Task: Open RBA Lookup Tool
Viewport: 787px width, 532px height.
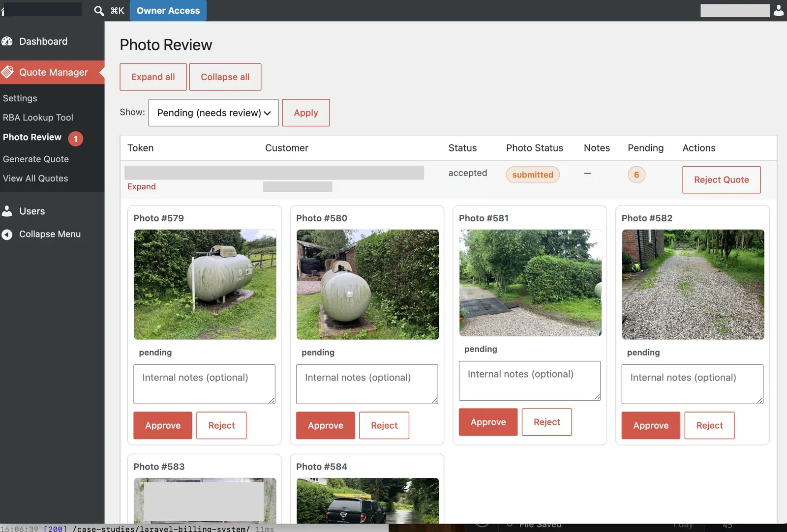Action: [38, 118]
